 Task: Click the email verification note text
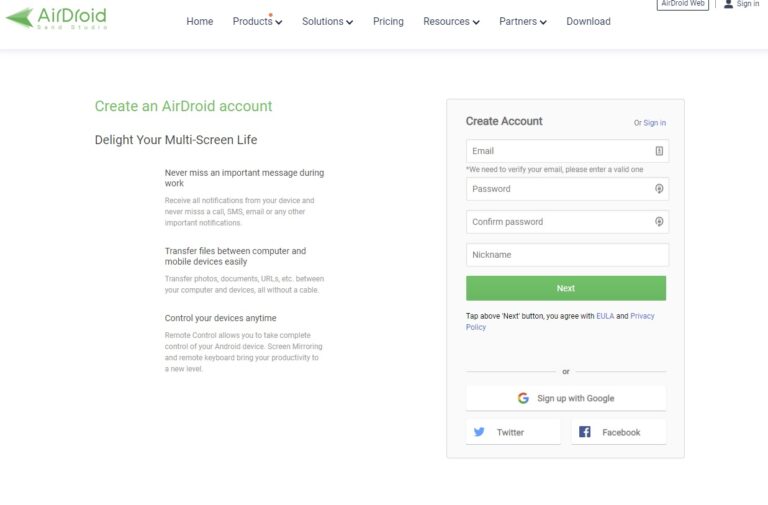(554, 169)
